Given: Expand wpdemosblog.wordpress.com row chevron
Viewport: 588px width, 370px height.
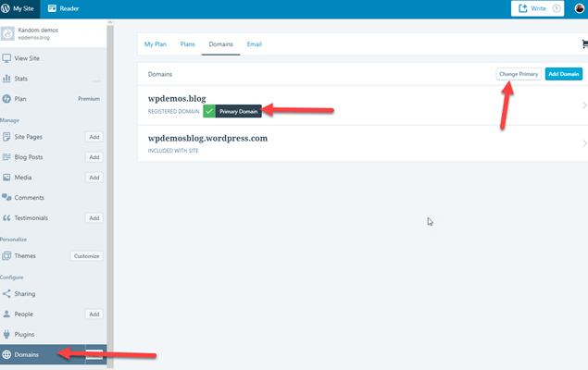Looking at the screenshot, I should [584, 143].
